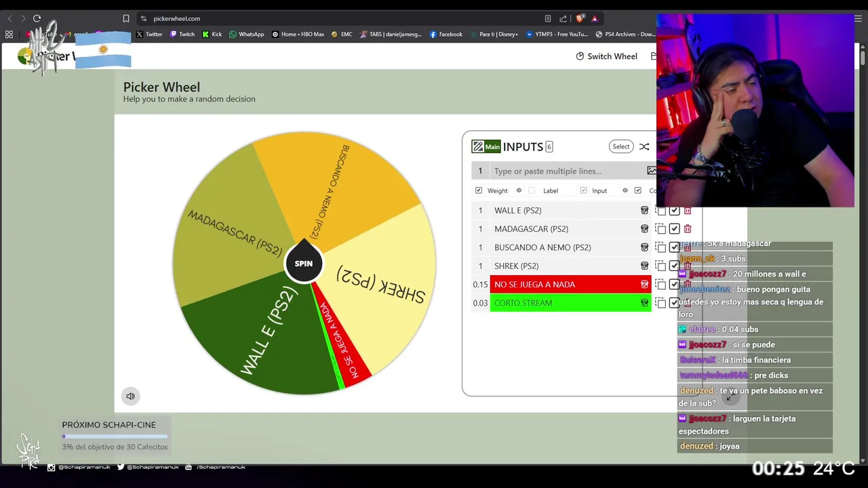
Task: Select the BUSCANDO A NEMO (PS2) input text
Action: [542, 247]
